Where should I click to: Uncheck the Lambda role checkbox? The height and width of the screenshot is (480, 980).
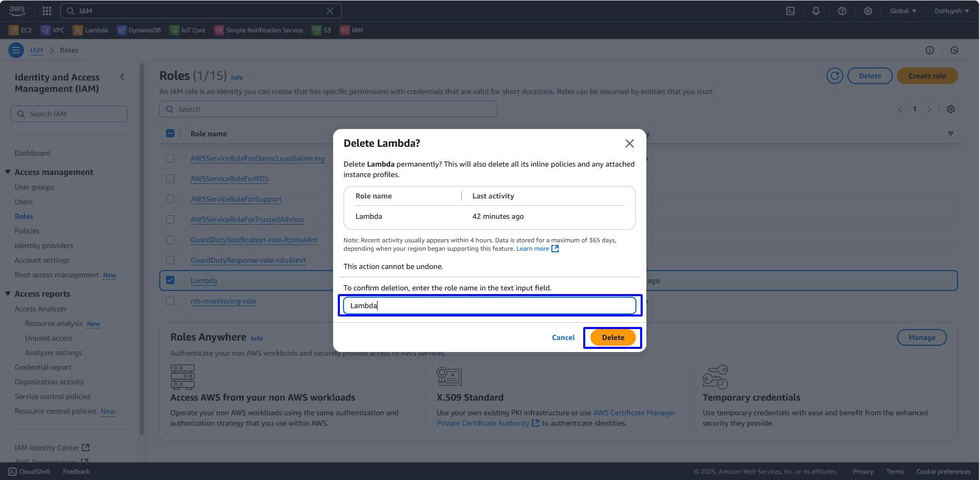(170, 280)
